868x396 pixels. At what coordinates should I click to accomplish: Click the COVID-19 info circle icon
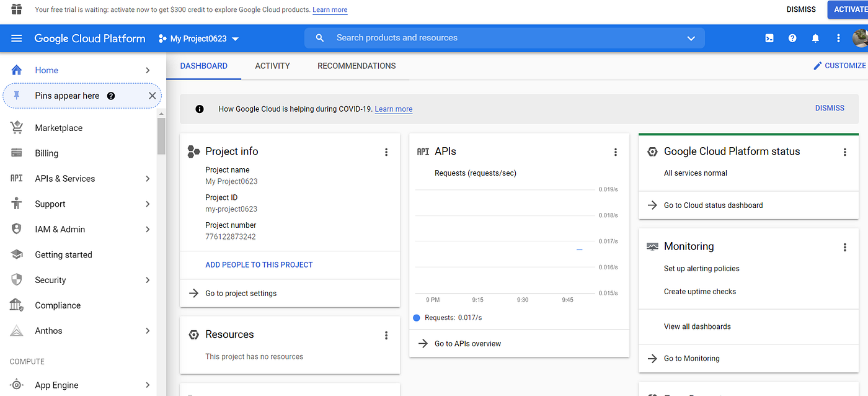point(200,109)
